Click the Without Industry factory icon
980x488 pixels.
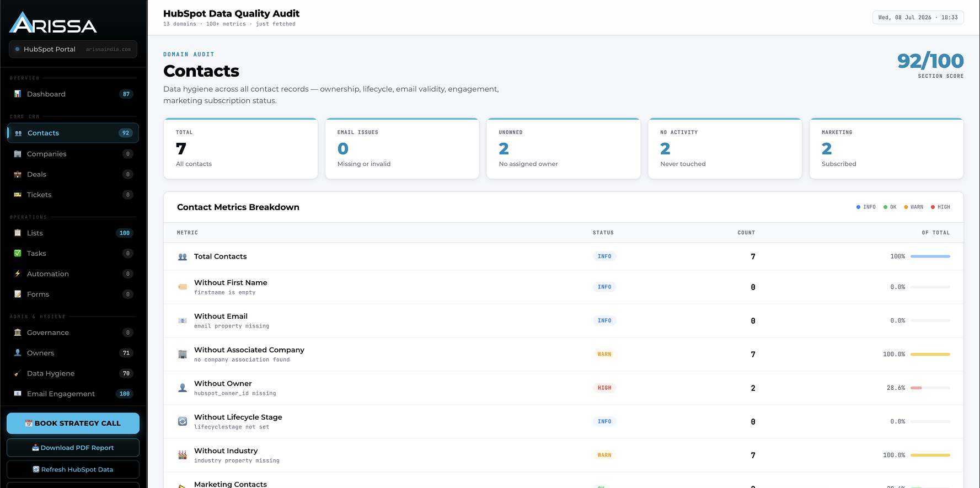tap(183, 455)
